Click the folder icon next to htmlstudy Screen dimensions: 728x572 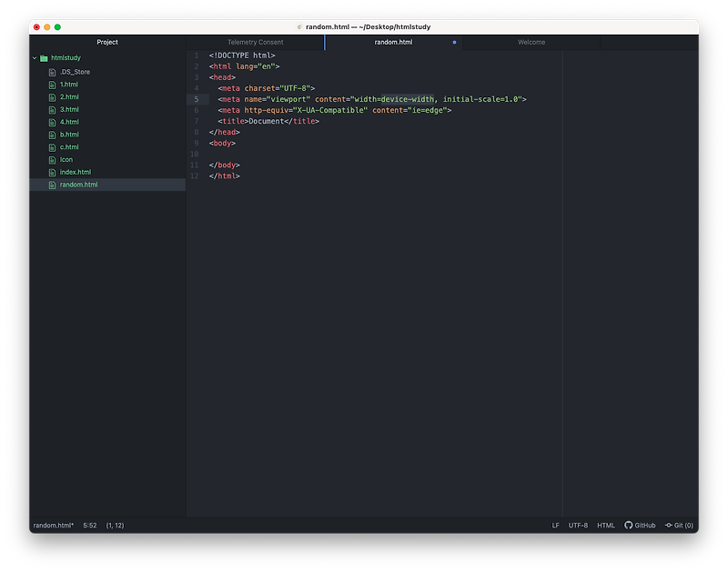pyautogui.click(x=43, y=57)
